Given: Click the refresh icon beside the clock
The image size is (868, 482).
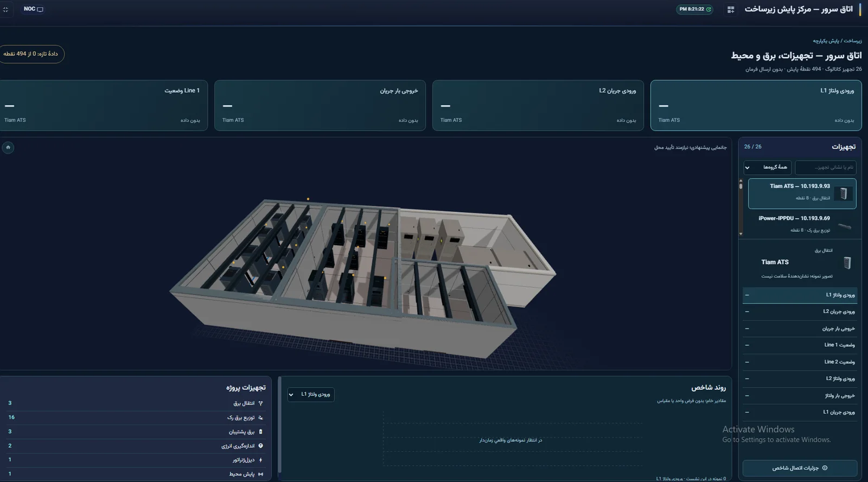Looking at the screenshot, I should (x=709, y=9).
